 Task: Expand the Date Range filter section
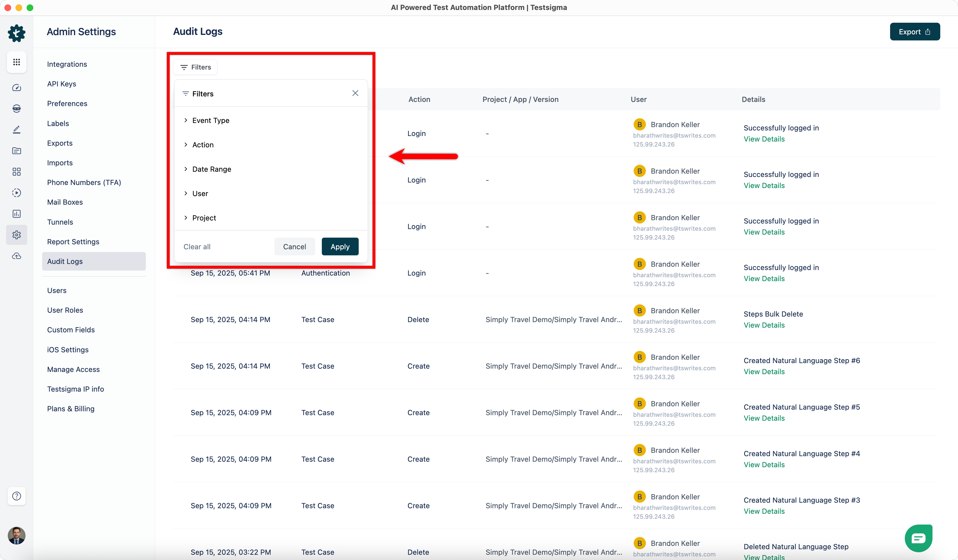click(x=212, y=169)
